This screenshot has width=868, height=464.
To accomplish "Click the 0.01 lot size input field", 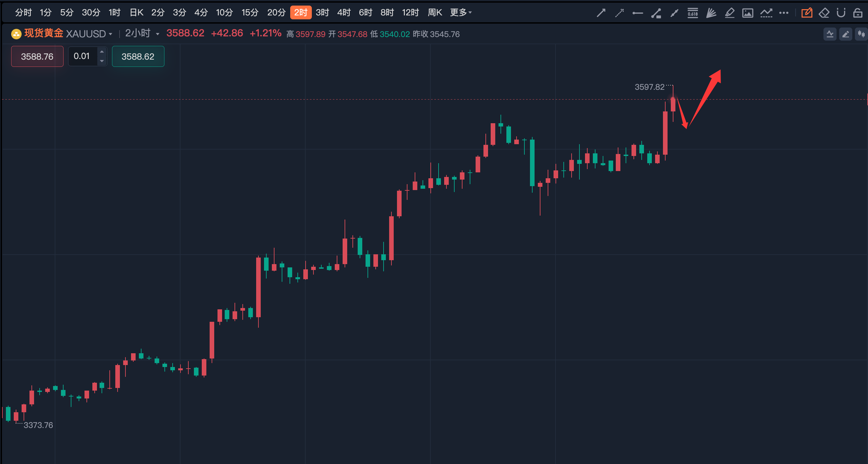I will click(83, 56).
